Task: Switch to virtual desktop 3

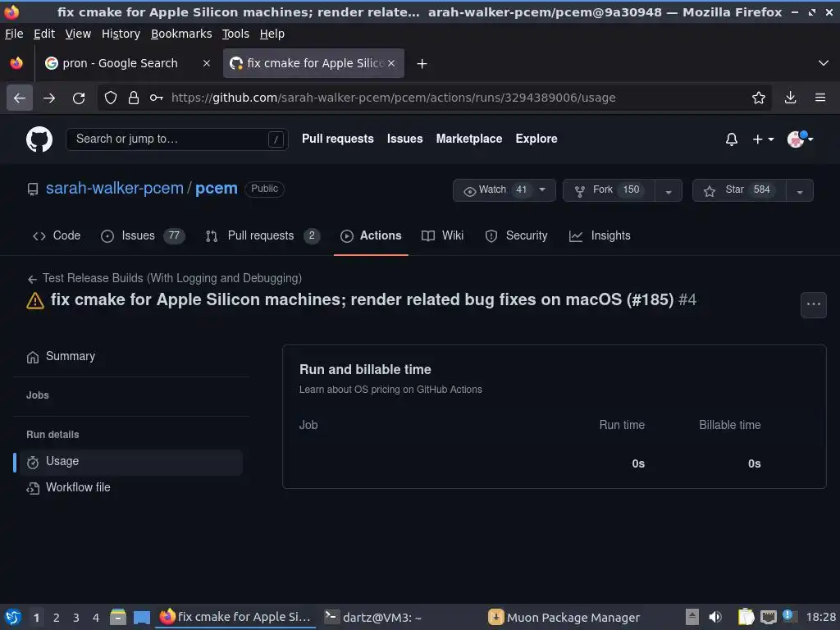Action: [76, 618]
